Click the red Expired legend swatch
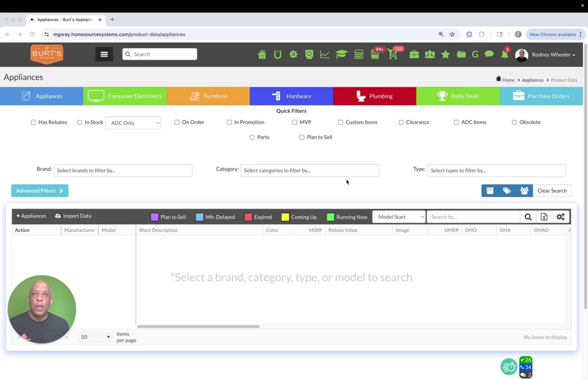Screen dimensions: 588x380 pyautogui.click(x=249, y=217)
